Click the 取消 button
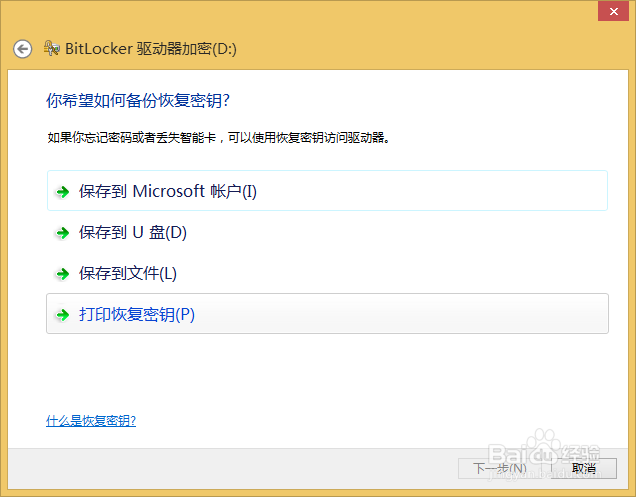636x497 pixels. coord(584,469)
